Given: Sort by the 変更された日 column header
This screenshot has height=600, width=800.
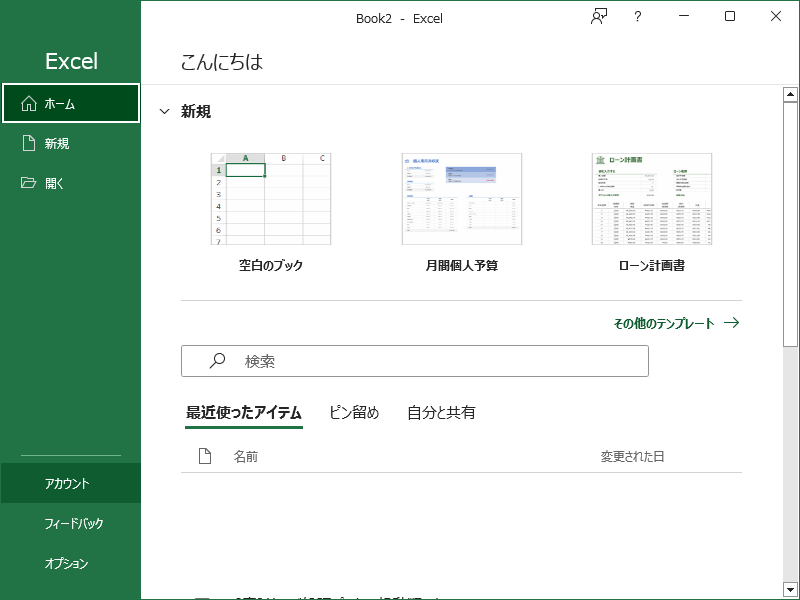Looking at the screenshot, I should point(632,457).
